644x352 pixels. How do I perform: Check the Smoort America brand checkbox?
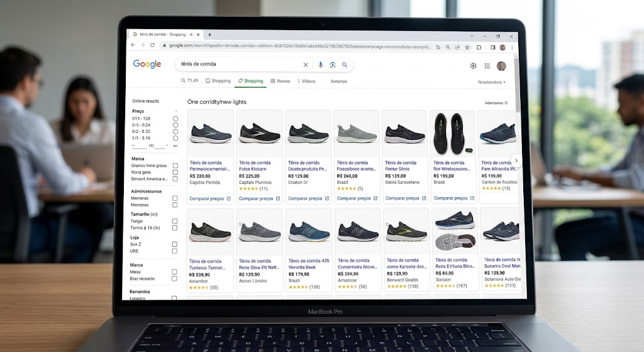[x=175, y=179]
